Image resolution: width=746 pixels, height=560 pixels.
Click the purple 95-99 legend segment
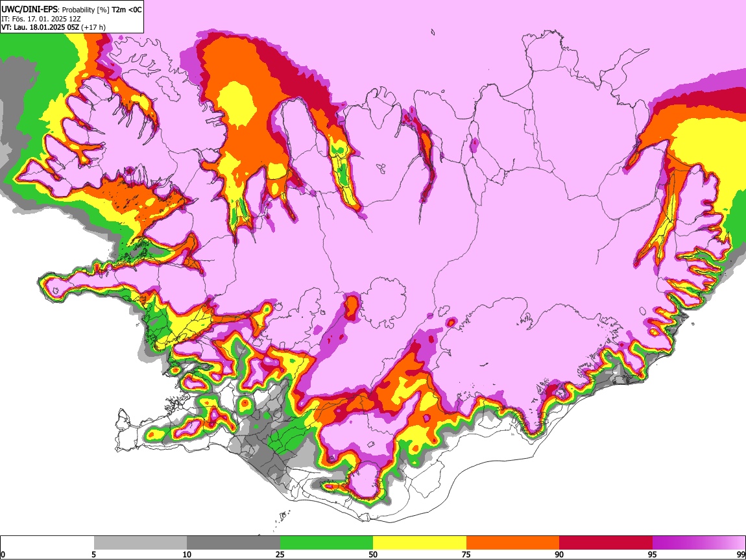[699, 543]
